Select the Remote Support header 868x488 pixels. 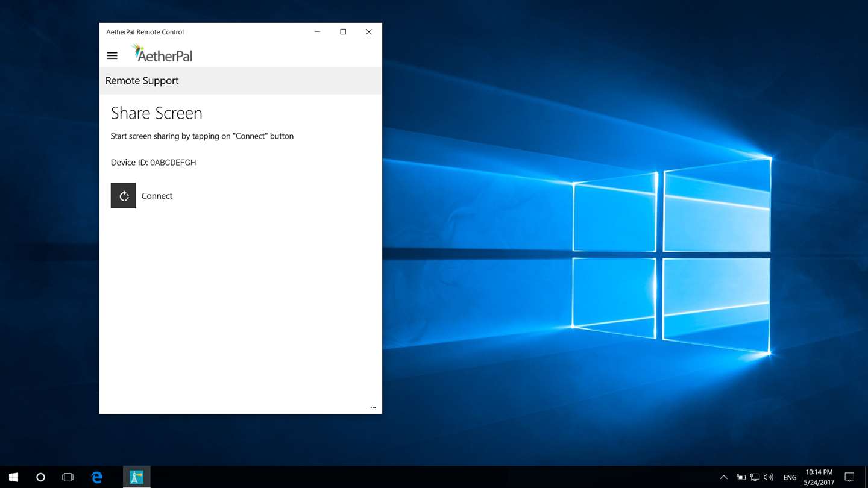coord(142,81)
